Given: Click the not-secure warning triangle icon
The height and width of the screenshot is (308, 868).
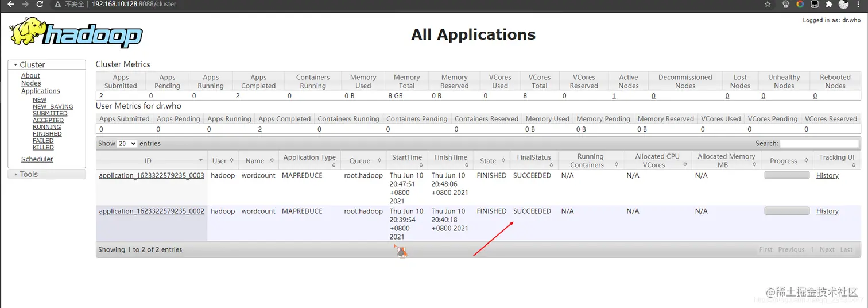Looking at the screenshot, I should coord(58,4).
